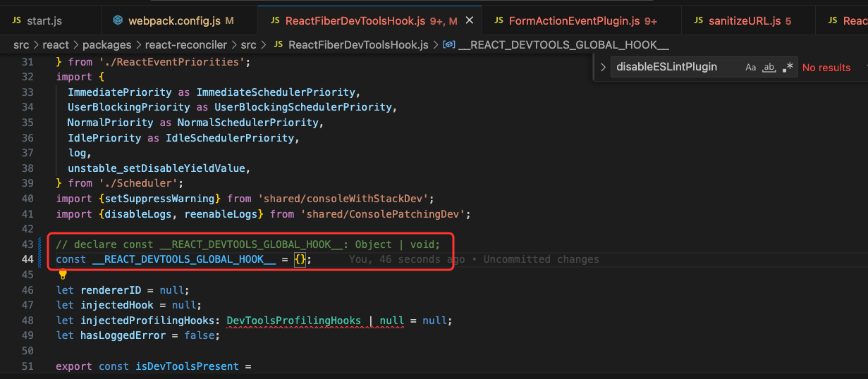Viewport: 868px width, 379px height.
Task: Click line number 51 in the gutter
Action: pos(27,366)
